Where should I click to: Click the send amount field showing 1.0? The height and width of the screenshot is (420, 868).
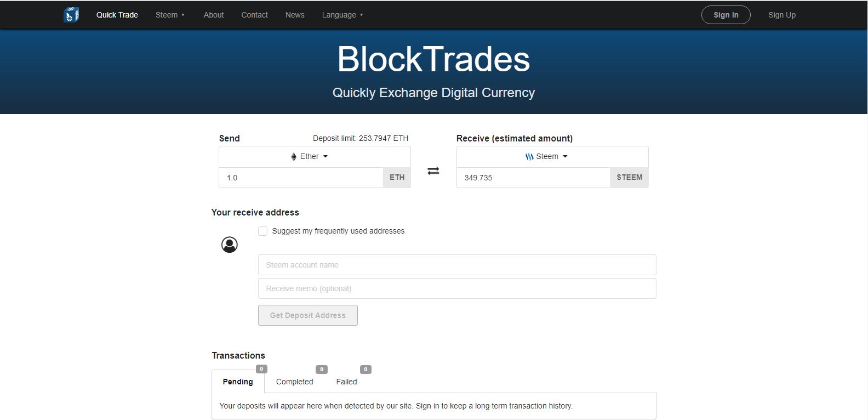301,178
